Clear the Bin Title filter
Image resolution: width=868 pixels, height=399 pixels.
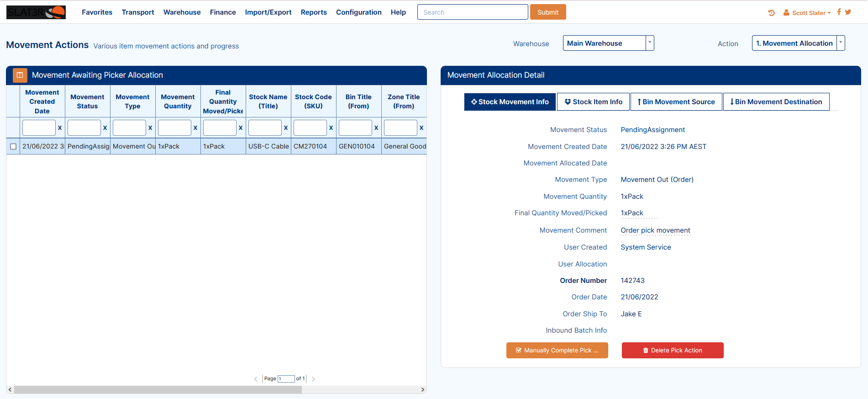(376, 128)
